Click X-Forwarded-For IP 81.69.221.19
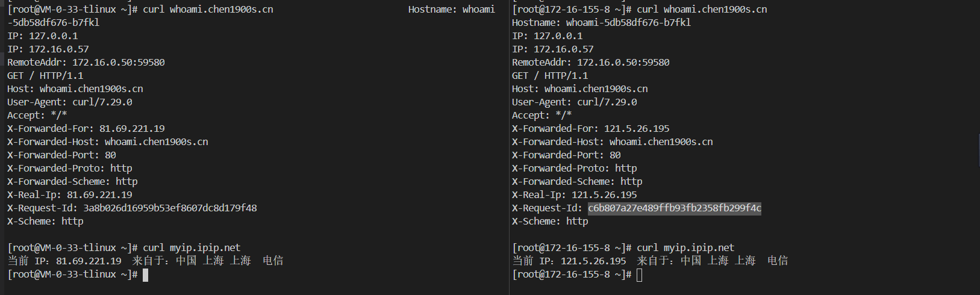 132,129
